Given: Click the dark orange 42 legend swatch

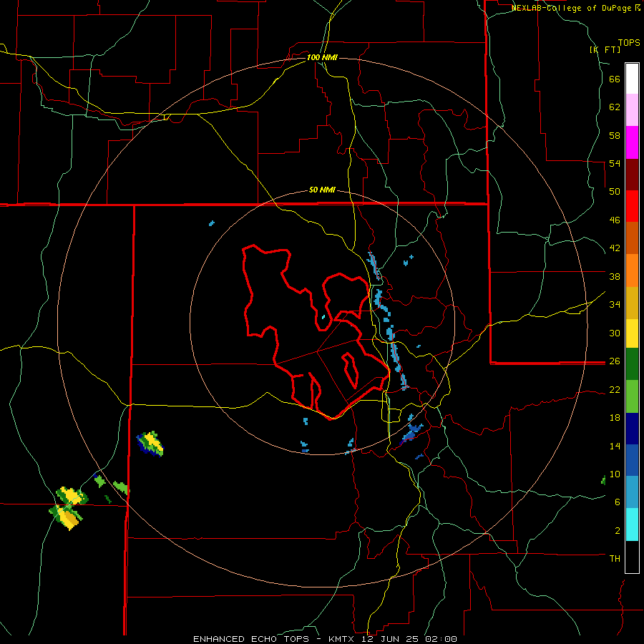Looking at the screenshot, I should click(x=632, y=238).
